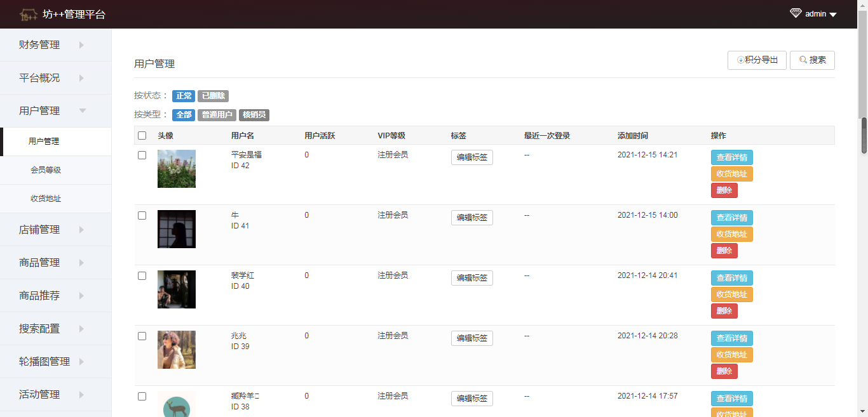Screen dimensions: 868x417
Task: Click the diamond icon beside admin
Action: coord(796,13)
